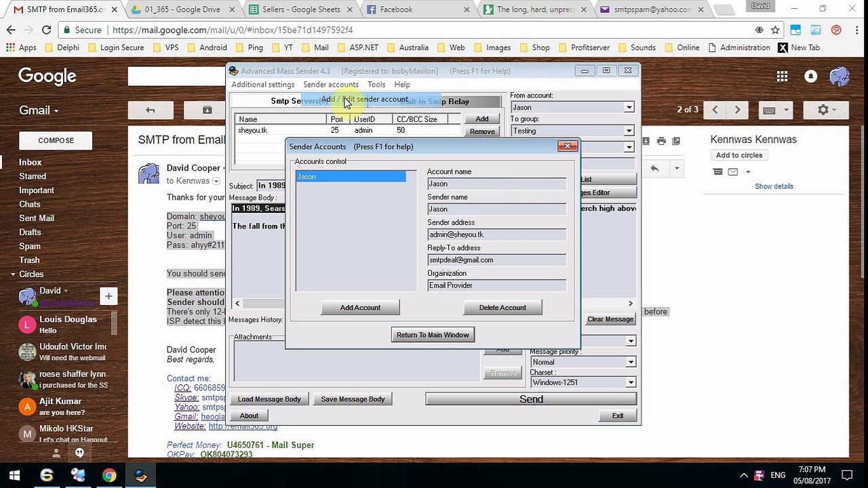Click Return To Main Window
Image resolution: width=868 pixels, height=488 pixels.
[433, 335]
